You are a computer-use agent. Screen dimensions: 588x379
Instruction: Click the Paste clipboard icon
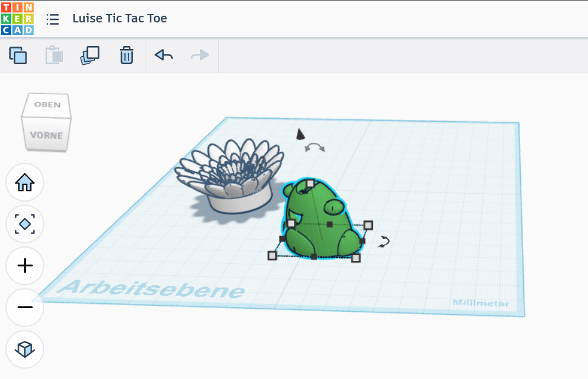pos(54,56)
